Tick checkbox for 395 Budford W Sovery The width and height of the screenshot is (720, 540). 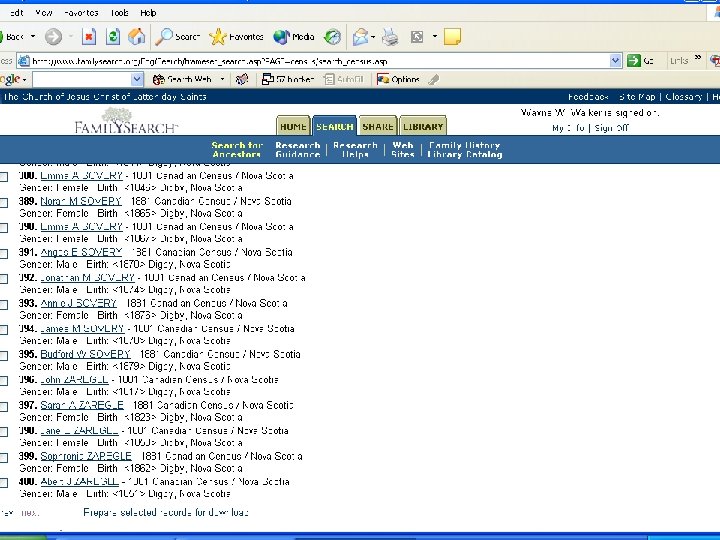coord(4,355)
